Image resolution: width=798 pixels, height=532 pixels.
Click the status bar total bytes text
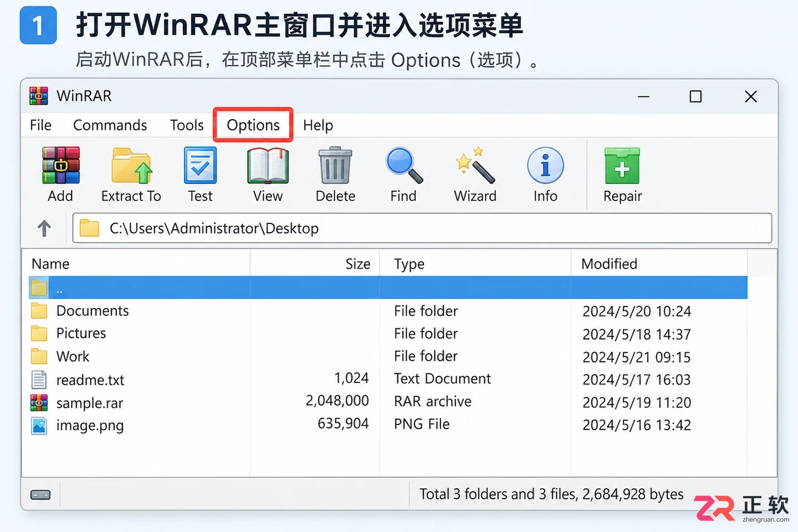pos(551,494)
